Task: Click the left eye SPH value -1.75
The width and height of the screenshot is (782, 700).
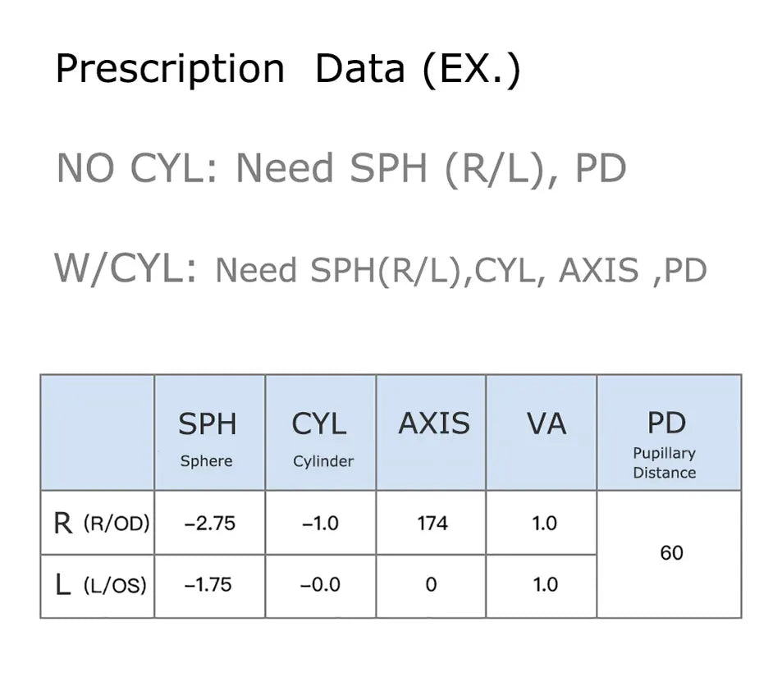Action: click(x=208, y=585)
